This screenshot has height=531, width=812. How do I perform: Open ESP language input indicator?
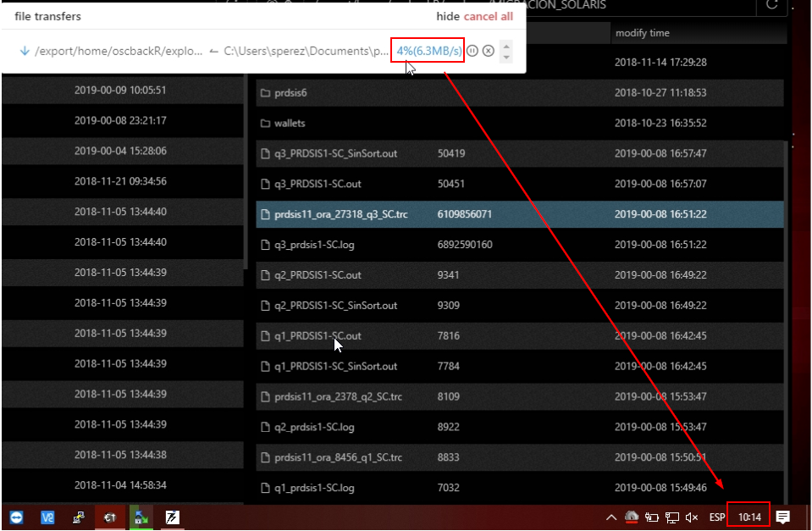pyautogui.click(x=716, y=517)
